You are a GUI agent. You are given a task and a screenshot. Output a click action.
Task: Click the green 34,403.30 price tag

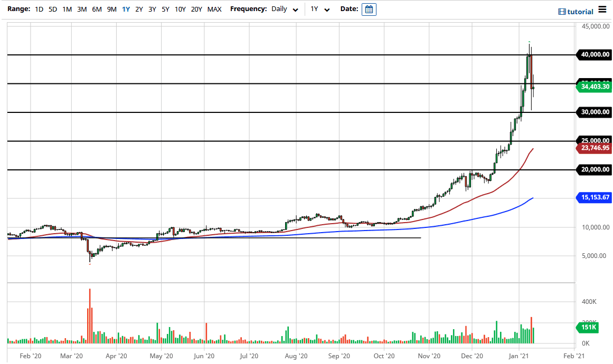(x=593, y=87)
